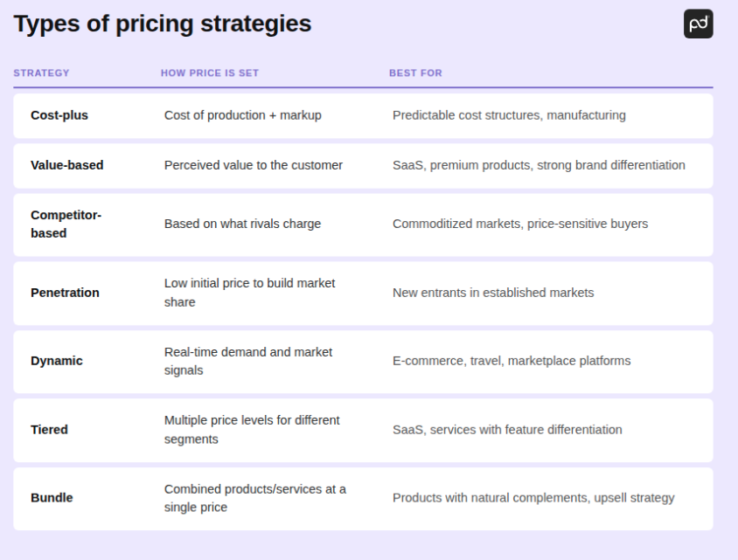This screenshot has width=738, height=560.
Task: Click 'Types of pricing strategies' title
Action: [163, 24]
